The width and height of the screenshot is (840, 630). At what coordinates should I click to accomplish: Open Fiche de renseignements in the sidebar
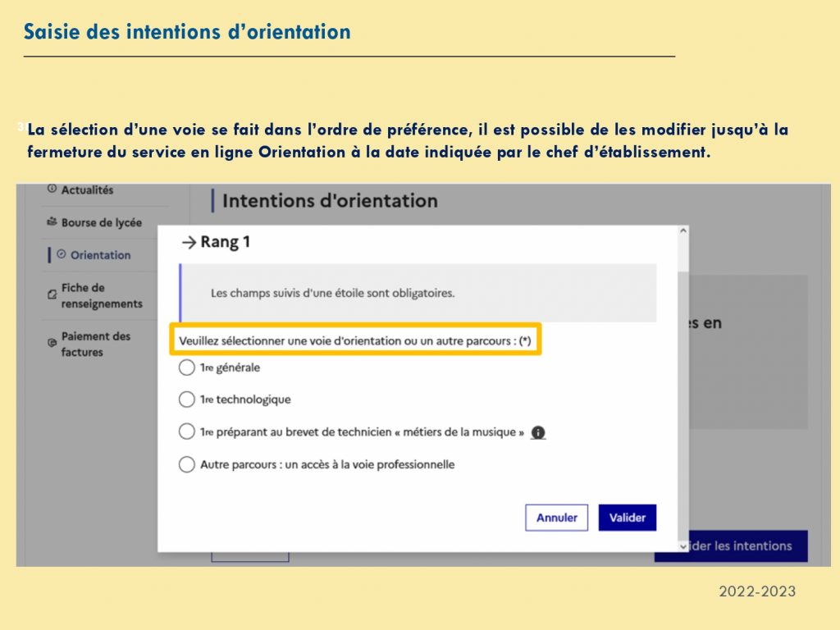click(101, 296)
